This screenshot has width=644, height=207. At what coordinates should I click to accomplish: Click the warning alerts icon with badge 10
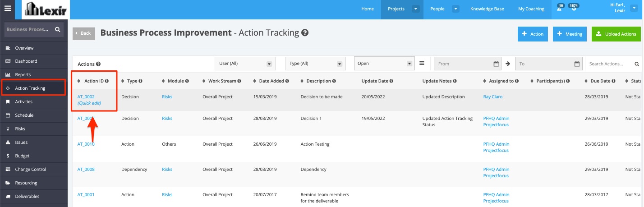pos(560,8)
